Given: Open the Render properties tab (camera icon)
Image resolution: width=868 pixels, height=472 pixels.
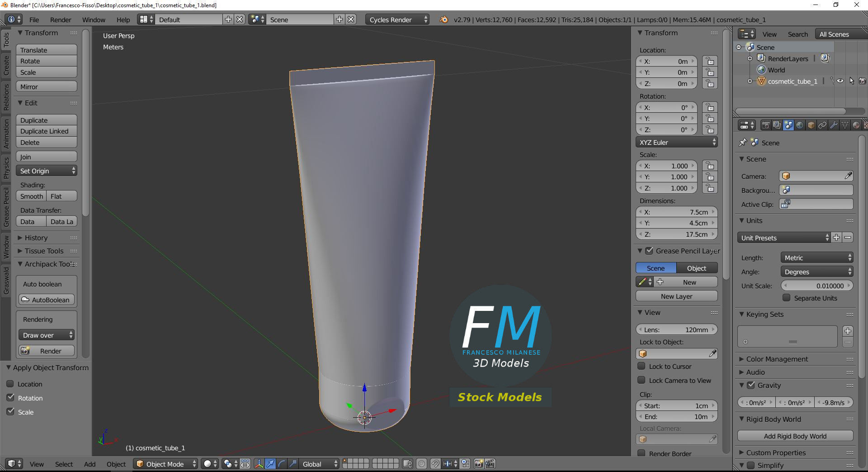Looking at the screenshot, I should pos(766,125).
